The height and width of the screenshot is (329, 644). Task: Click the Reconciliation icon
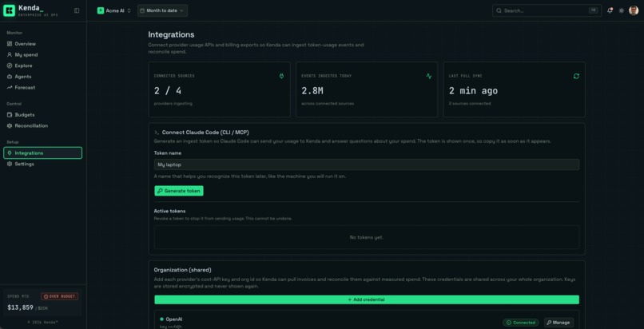[x=10, y=126]
